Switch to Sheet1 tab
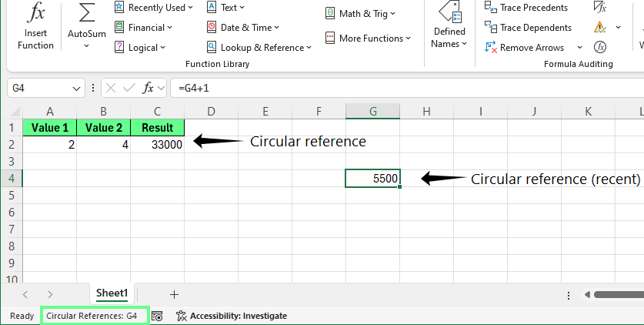The height and width of the screenshot is (325, 644). click(x=112, y=293)
